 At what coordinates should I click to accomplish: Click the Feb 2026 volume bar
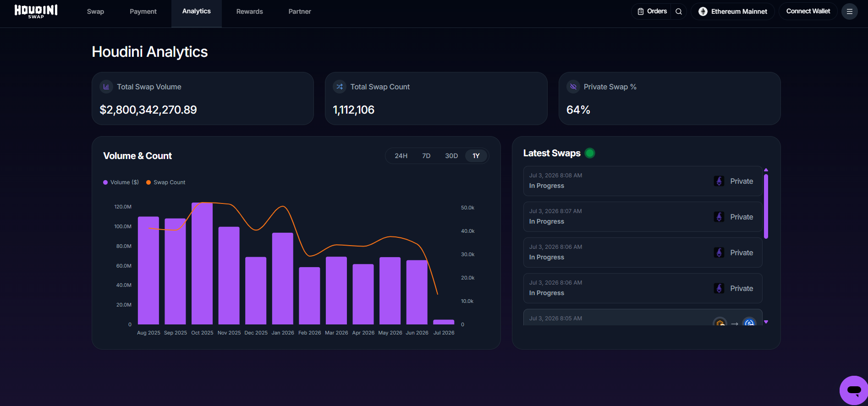(309, 296)
